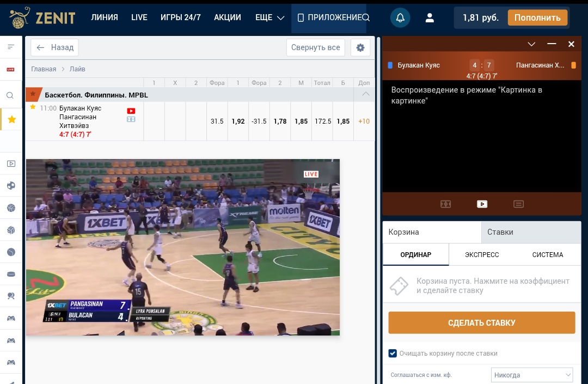588x384 pixels.
Task: Toggle favorite star next to Булакан Куяс match
Action: [33, 107]
